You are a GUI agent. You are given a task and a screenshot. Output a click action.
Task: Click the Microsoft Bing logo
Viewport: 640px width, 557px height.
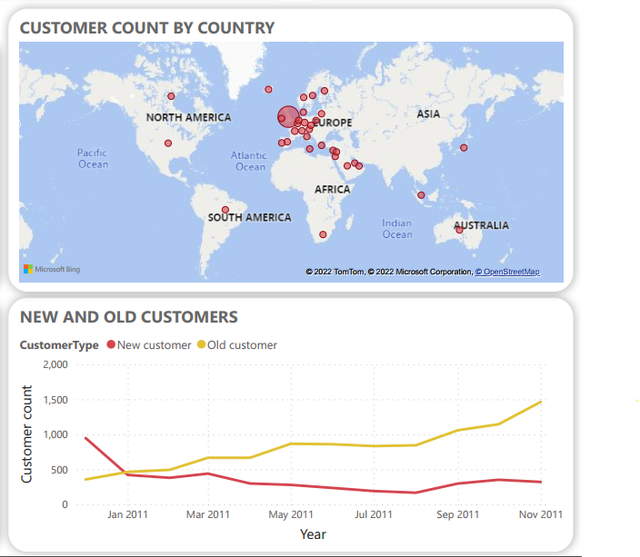(x=52, y=269)
